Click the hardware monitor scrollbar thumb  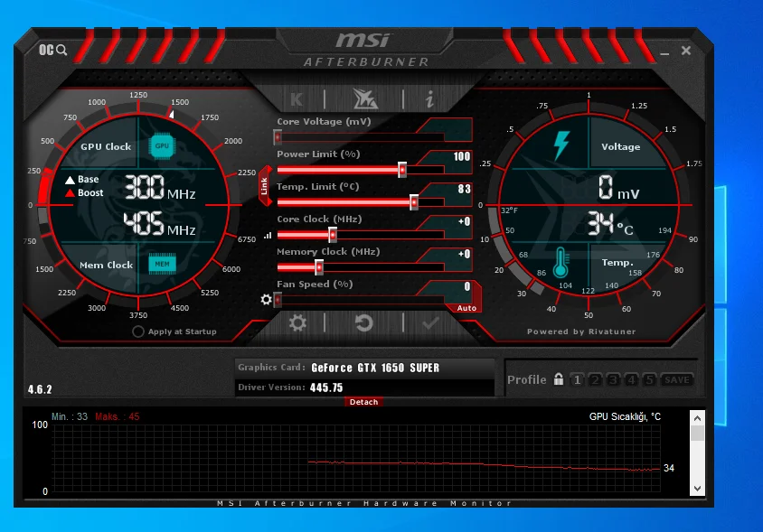coord(697,433)
